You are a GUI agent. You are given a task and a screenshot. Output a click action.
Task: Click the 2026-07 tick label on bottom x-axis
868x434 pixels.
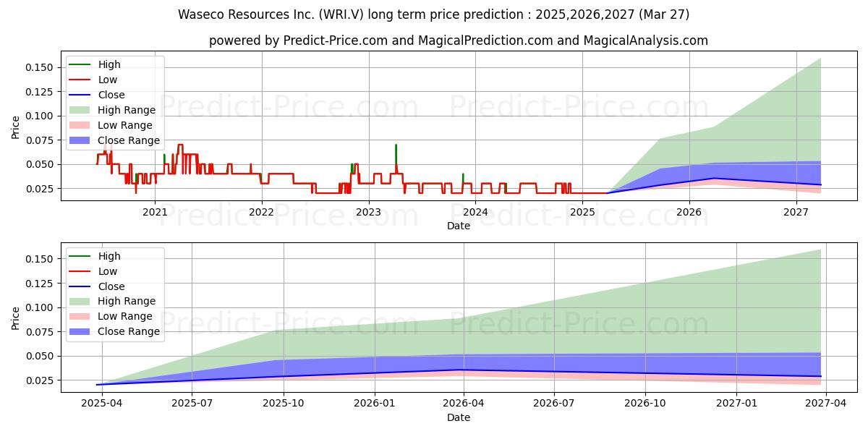point(554,404)
